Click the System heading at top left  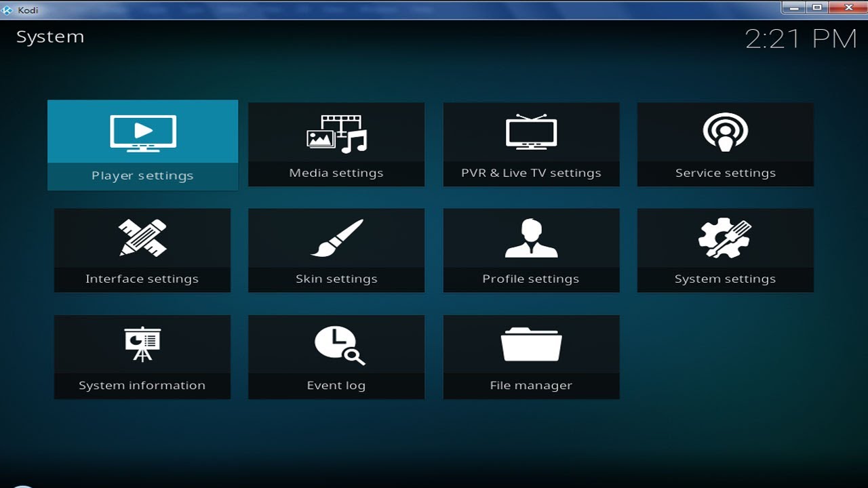(x=50, y=37)
